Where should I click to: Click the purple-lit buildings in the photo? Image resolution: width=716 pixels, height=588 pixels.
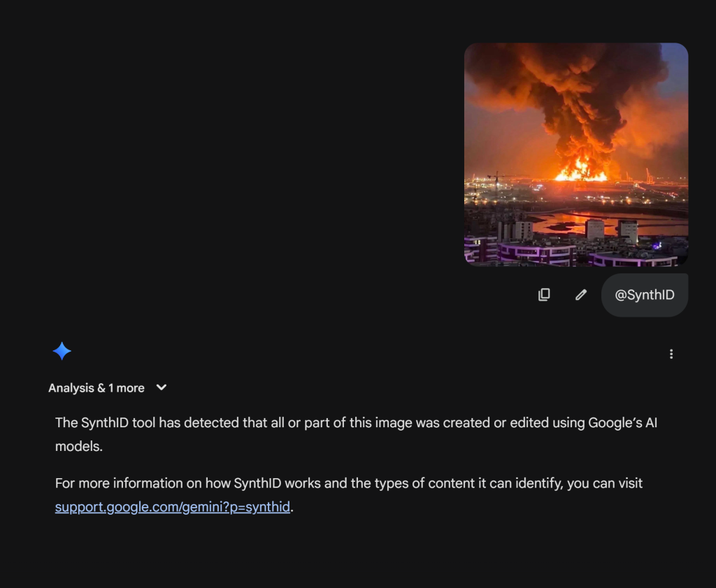531,252
